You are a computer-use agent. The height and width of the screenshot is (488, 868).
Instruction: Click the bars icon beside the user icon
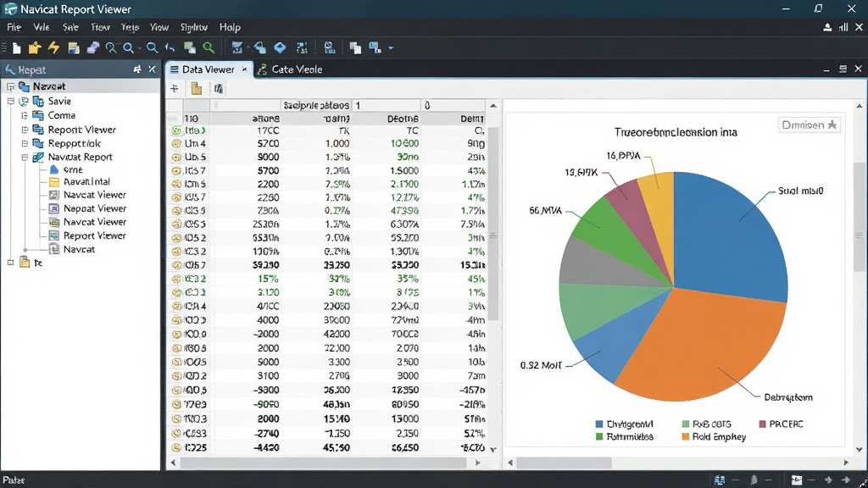(x=843, y=27)
